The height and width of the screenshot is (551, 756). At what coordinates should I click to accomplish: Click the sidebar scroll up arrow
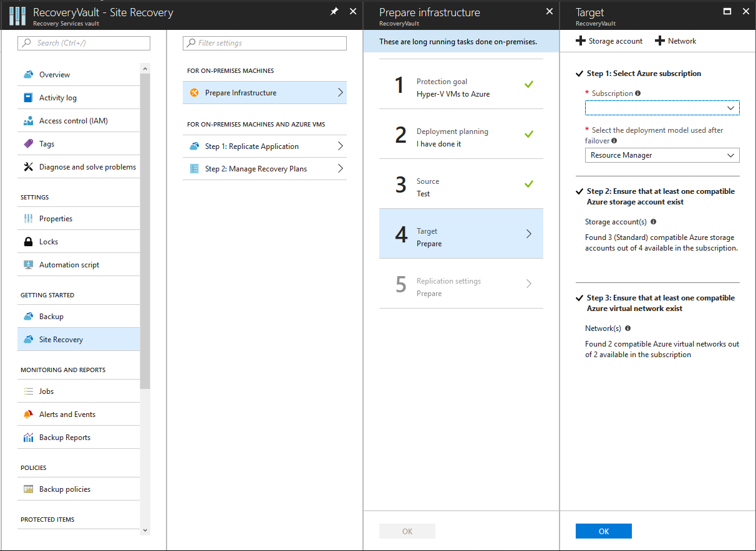coord(145,68)
